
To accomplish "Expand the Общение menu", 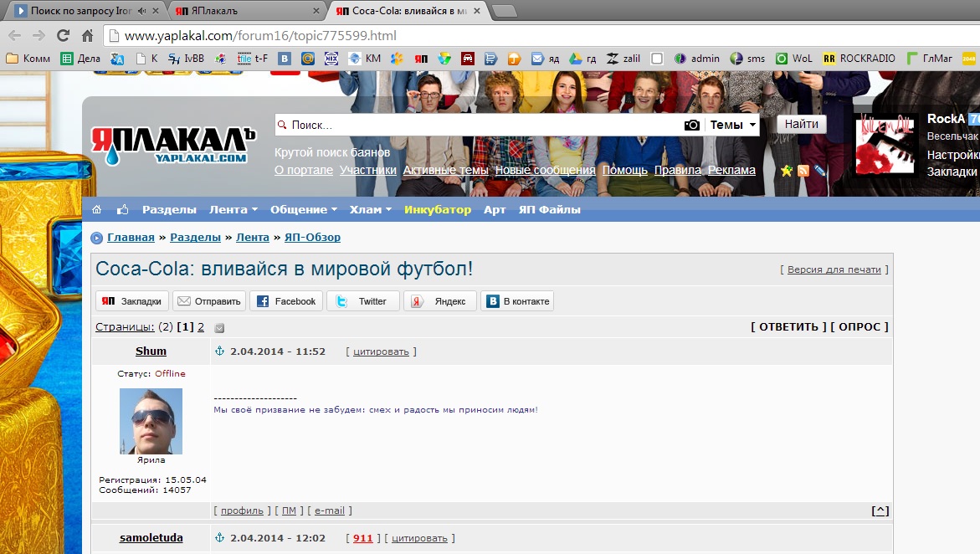I will [304, 209].
